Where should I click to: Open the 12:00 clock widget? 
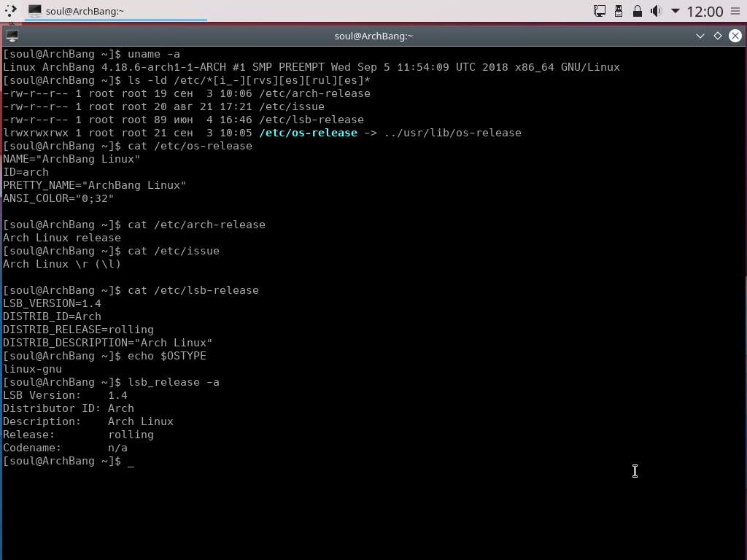point(705,11)
